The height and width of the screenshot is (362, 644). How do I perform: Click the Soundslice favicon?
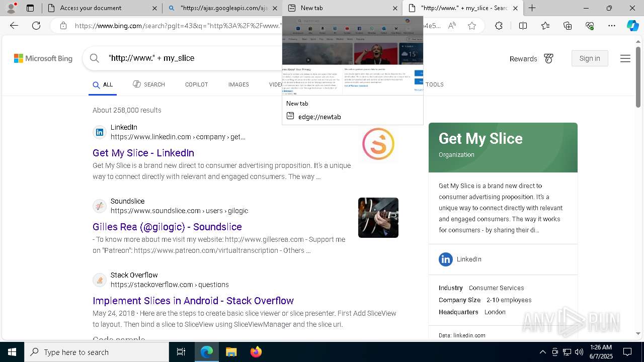coord(100,206)
